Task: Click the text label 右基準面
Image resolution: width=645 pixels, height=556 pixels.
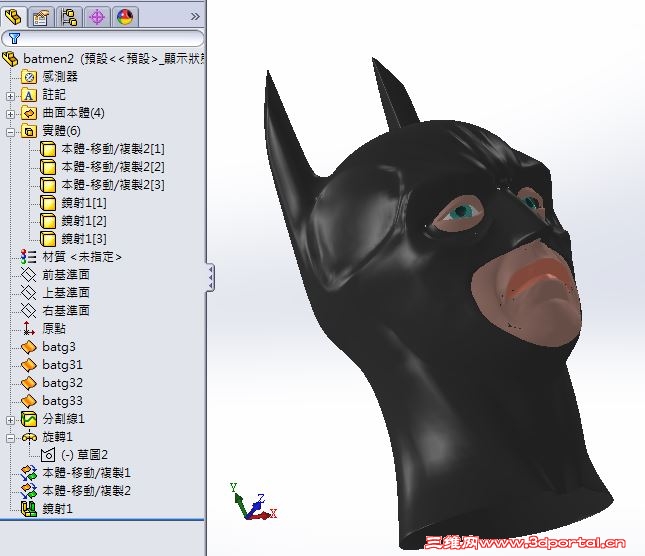Action: coord(66,310)
